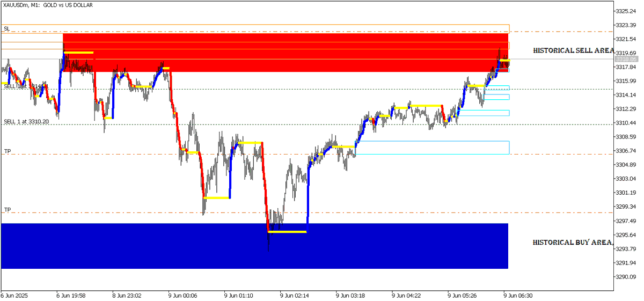Click the 3306.74 price scale value

click(626, 151)
